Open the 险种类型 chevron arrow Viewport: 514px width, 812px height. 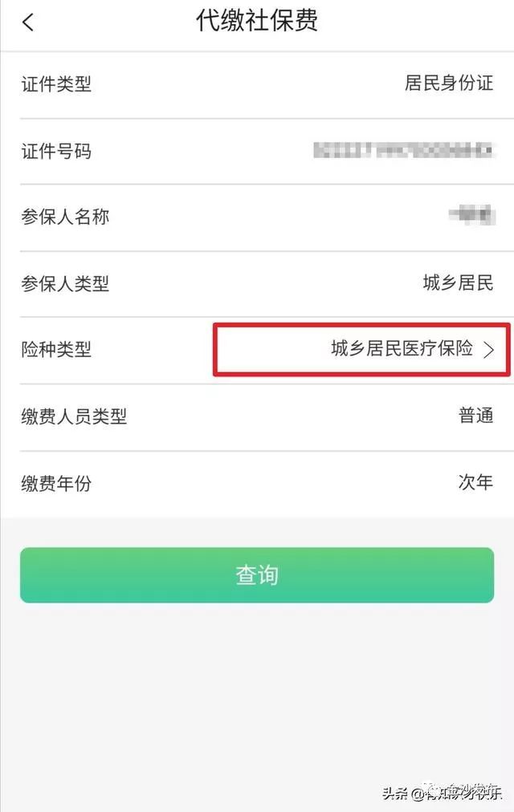click(x=488, y=350)
